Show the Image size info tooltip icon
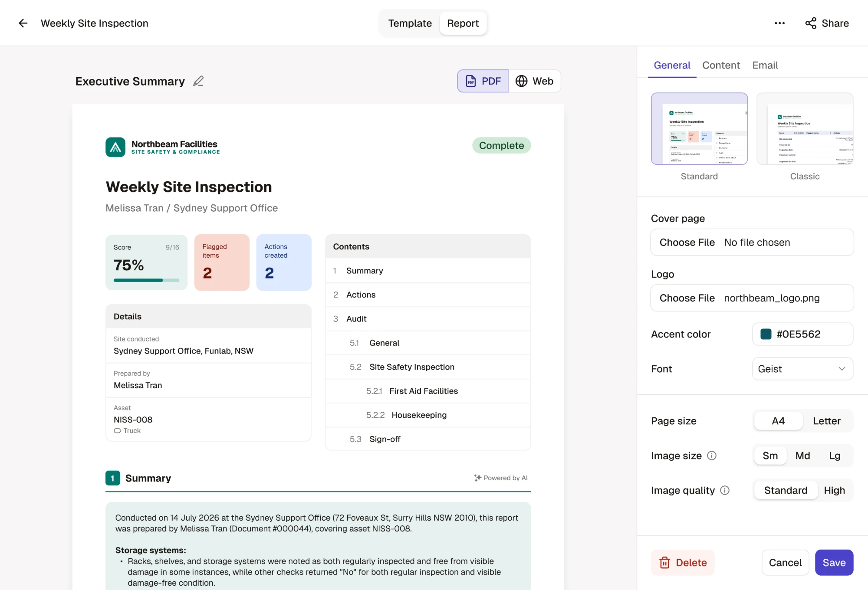 [712, 456]
